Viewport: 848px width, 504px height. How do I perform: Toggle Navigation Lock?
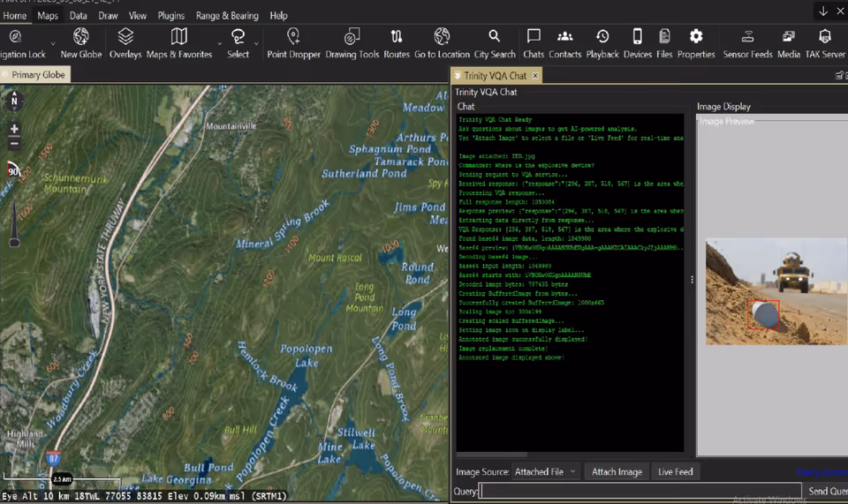point(21,43)
